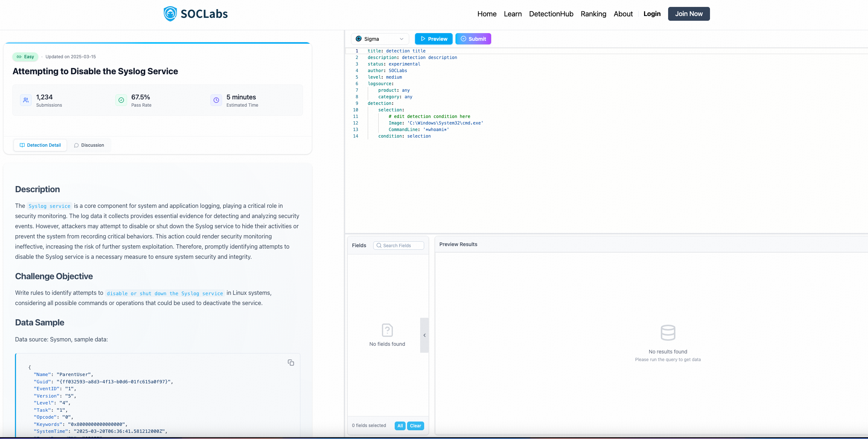Submit the detection rule
The height and width of the screenshot is (439, 868).
pyautogui.click(x=473, y=39)
